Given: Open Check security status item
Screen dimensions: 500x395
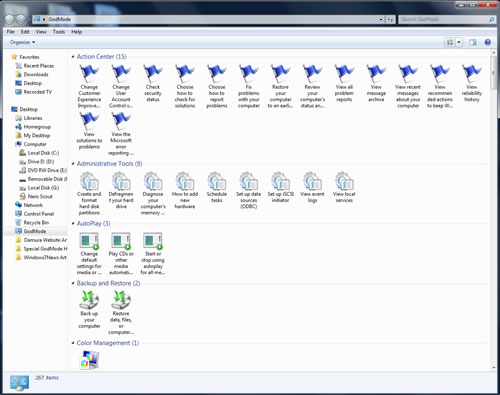Looking at the screenshot, I should [x=153, y=83].
